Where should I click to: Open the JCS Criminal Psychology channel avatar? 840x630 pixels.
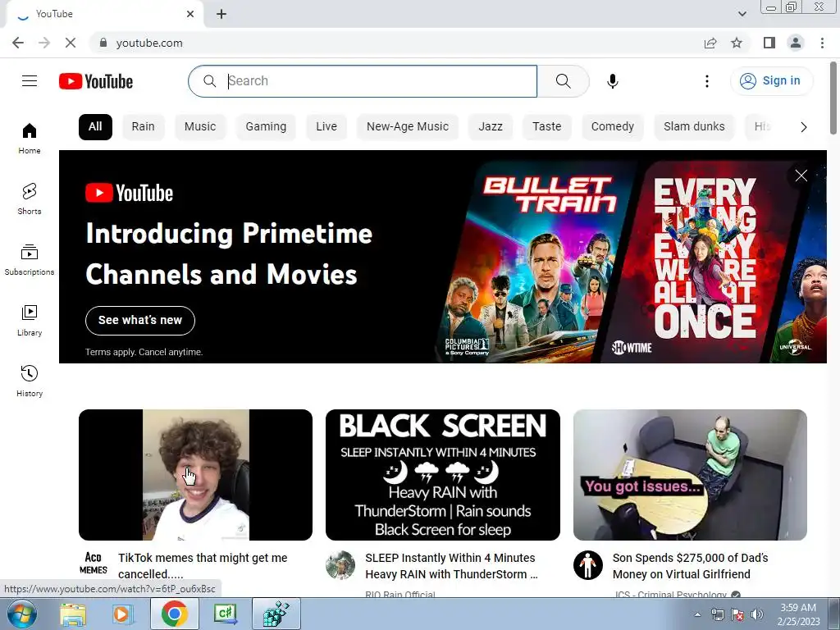pyautogui.click(x=587, y=565)
